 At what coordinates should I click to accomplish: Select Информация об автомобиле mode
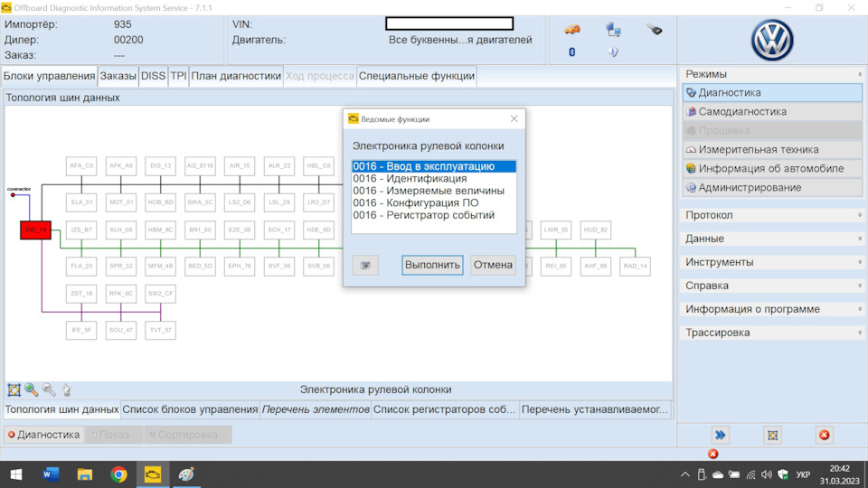[x=773, y=168]
